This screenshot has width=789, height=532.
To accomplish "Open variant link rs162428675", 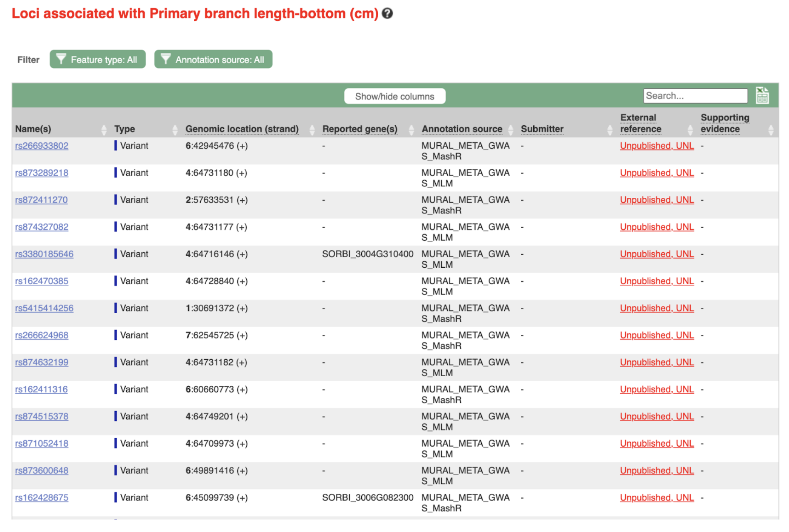I will 42,497.
